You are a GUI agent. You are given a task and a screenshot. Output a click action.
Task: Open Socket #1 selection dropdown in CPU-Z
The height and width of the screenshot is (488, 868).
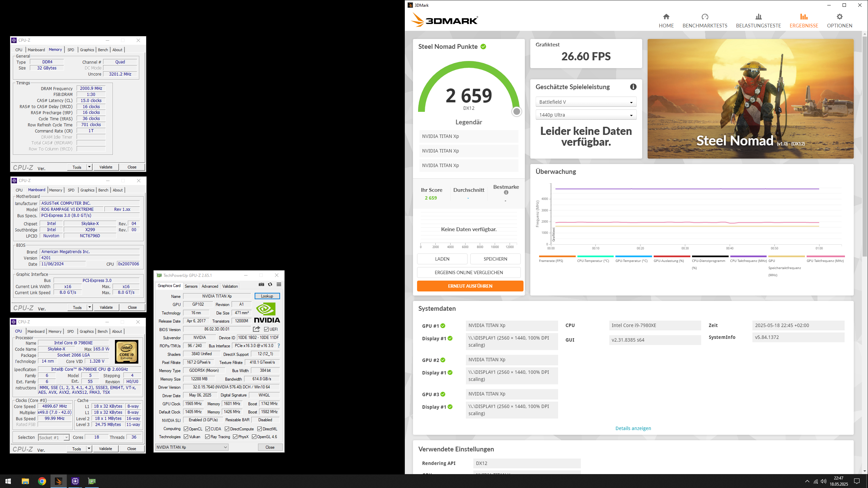coord(54,438)
